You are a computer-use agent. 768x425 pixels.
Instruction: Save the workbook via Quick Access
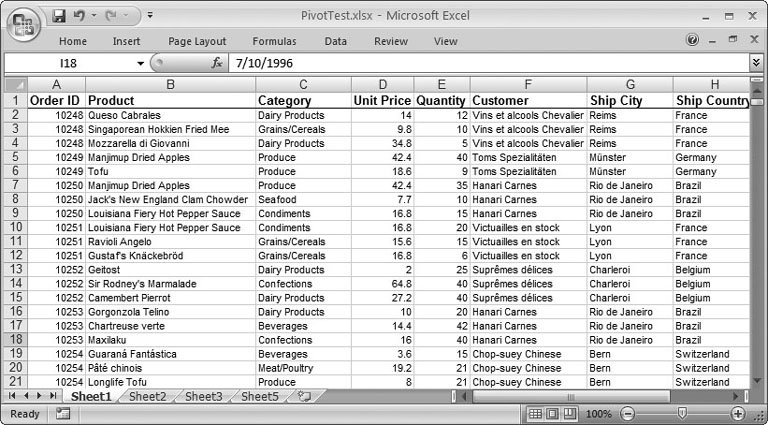click(x=59, y=16)
